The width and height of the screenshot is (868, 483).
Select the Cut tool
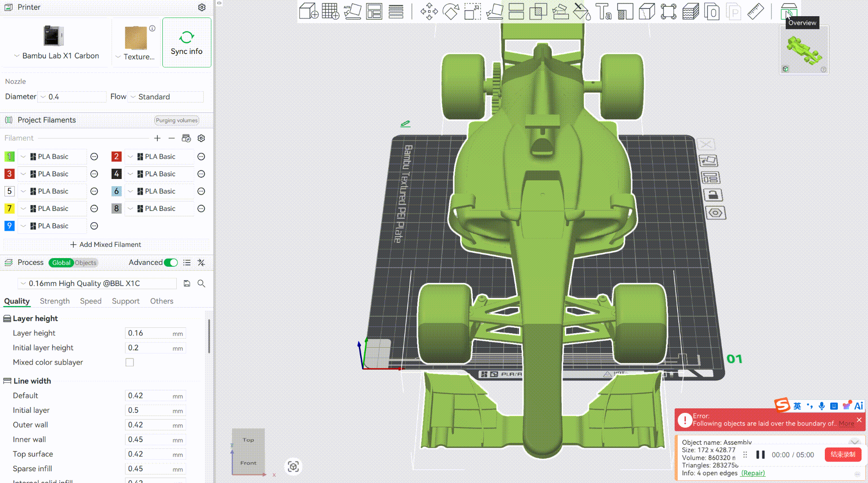point(516,11)
